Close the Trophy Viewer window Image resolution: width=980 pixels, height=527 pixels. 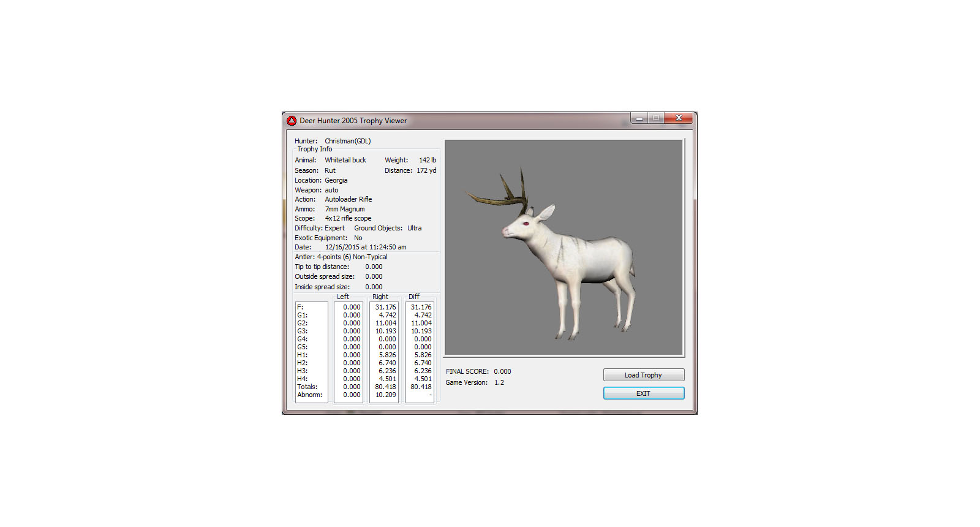tap(679, 118)
